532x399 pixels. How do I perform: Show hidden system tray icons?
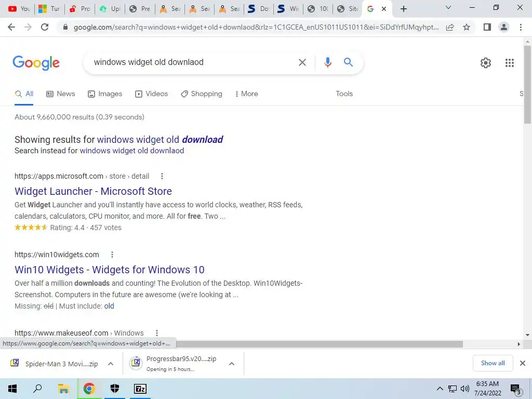tap(440, 389)
